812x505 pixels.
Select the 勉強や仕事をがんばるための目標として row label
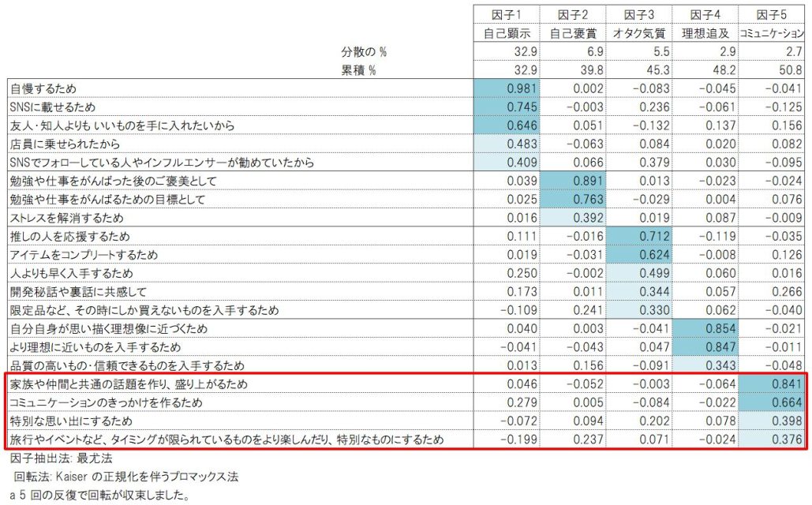[107, 200]
